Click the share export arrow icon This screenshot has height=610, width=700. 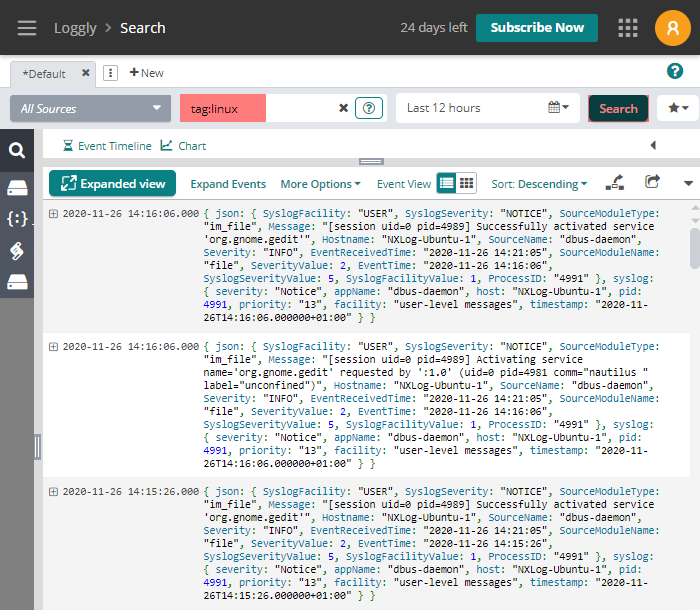click(653, 182)
